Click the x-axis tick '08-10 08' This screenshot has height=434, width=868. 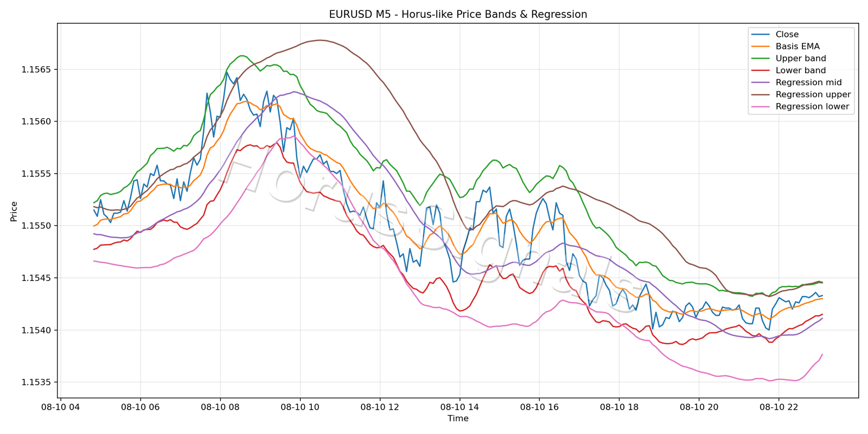pyautogui.click(x=220, y=407)
